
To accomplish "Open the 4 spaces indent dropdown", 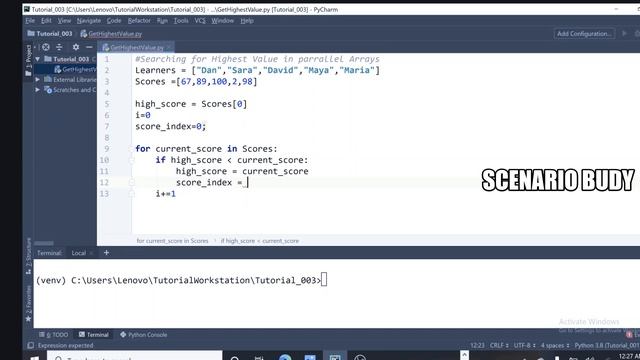I will [x=555, y=346].
